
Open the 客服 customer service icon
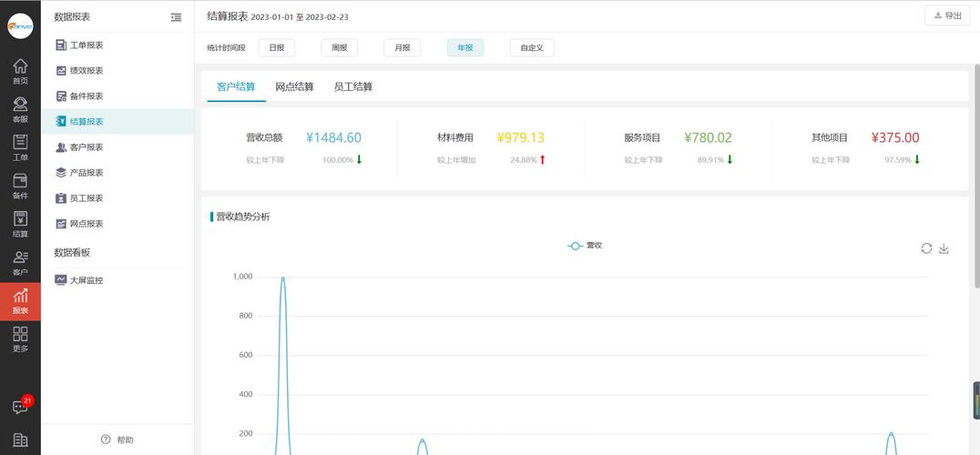click(20, 109)
